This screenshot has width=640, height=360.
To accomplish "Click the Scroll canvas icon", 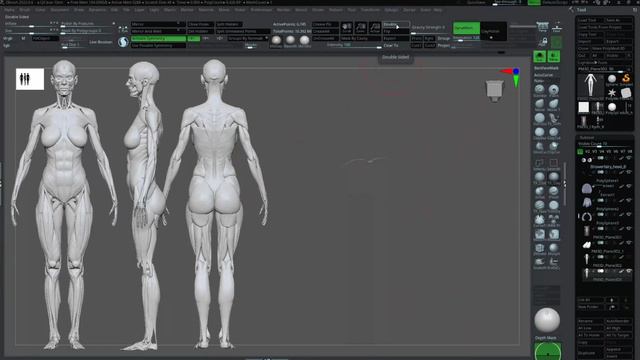I will (x=347, y=28).
